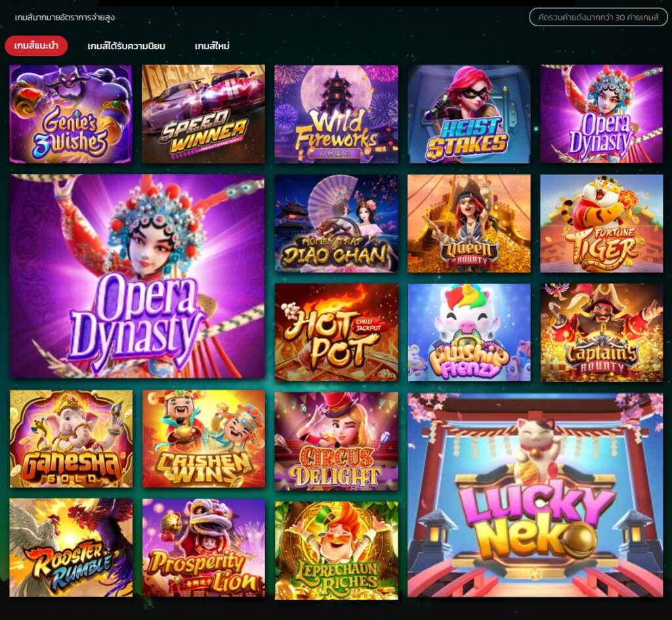This screenshot has height=620, width=672.
Task: Click the large Opera Dynasty featured banner
Action: [x=137, y=276]
